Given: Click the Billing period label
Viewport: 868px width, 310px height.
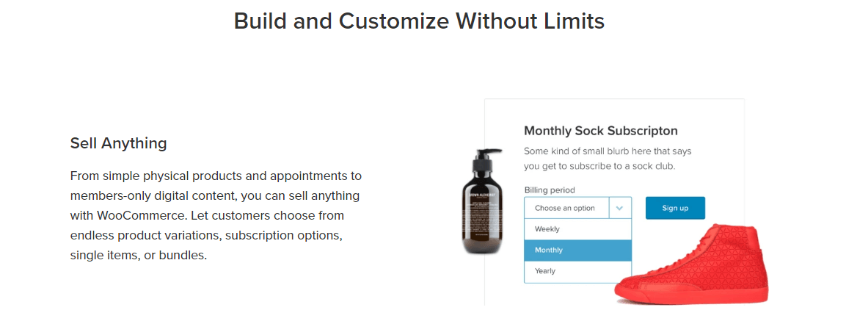Looking at the screenshot, I should pos(549,190).
